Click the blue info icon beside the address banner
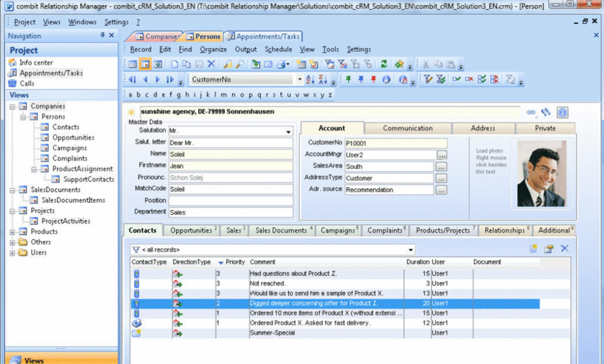The width and height of the screenshot is (604, 364). [x=562, y=113]
